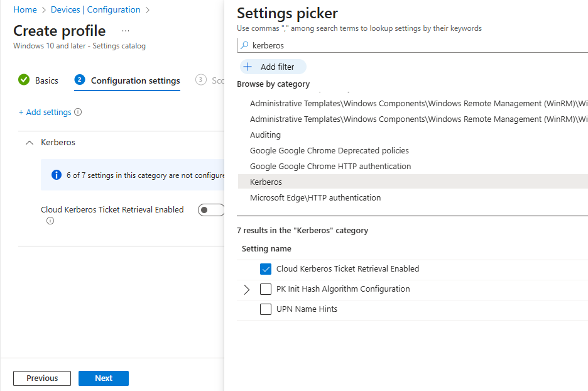This screenshot has width=588, height=391.
Task: Click the kerberos search input field
Action: coord(415,45)
